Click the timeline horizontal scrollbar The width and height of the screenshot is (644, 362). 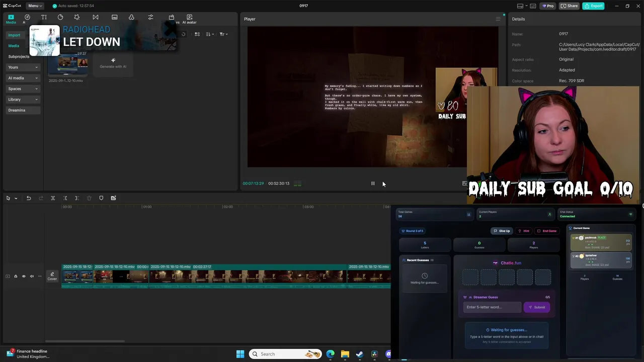[x=85, y=341]
